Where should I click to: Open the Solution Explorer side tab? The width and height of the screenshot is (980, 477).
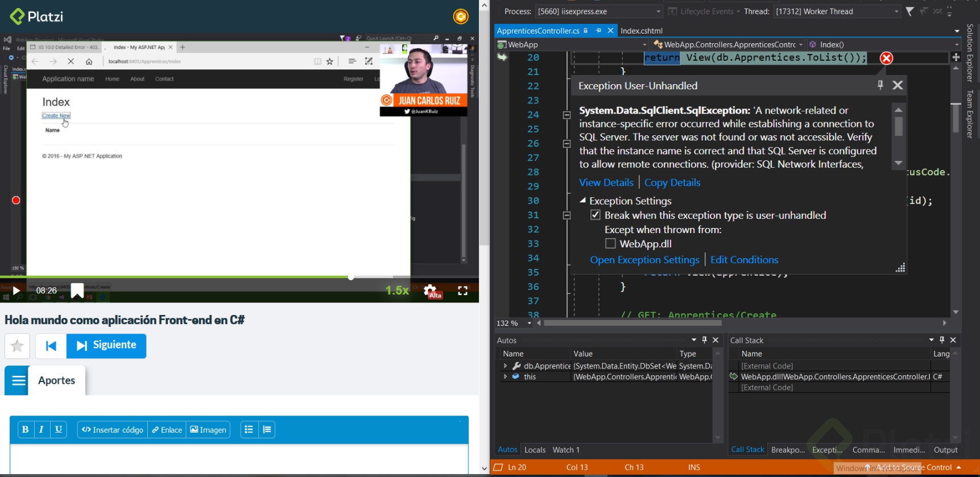point(970,53)
